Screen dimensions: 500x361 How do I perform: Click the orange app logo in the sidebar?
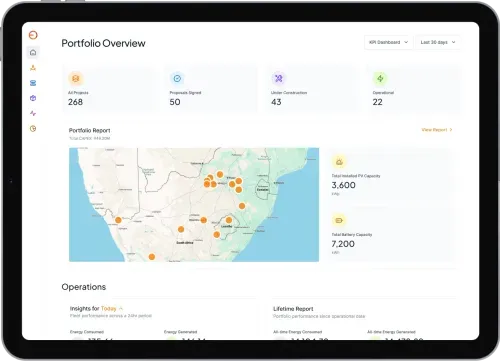click(x=33, y=35)
